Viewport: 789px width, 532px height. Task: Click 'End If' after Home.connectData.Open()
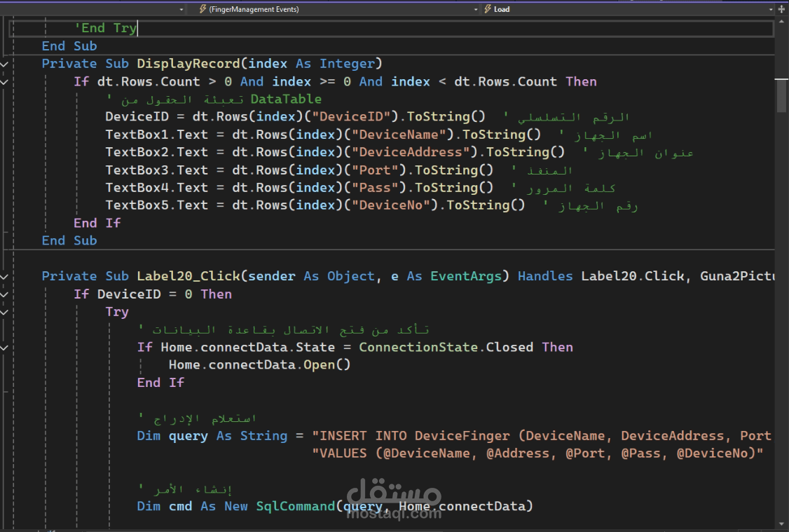pos(160,383)
